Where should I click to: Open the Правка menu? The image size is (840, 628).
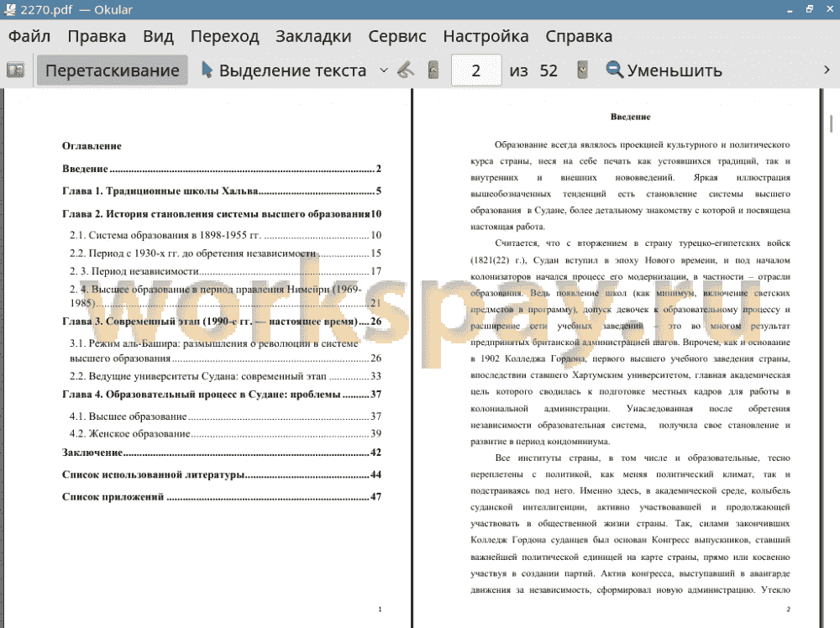pos(97,36)
